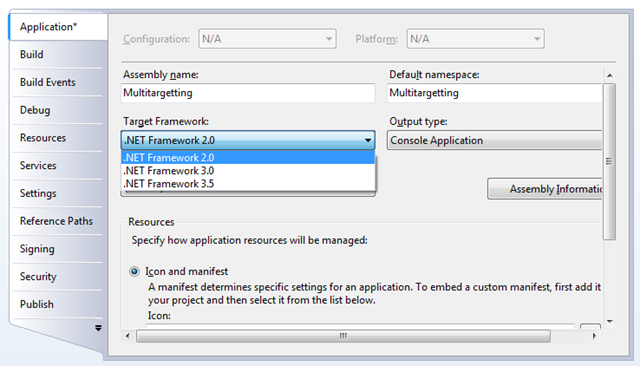Screen dimensions: 640x366
Task: Click the Assembly name text field
Action: 248,93
